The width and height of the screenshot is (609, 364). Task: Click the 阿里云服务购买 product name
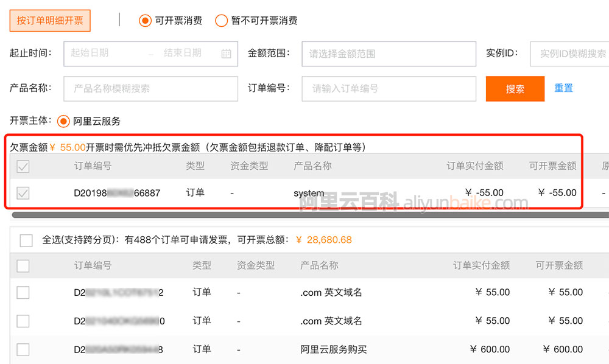tap(333, 349)
